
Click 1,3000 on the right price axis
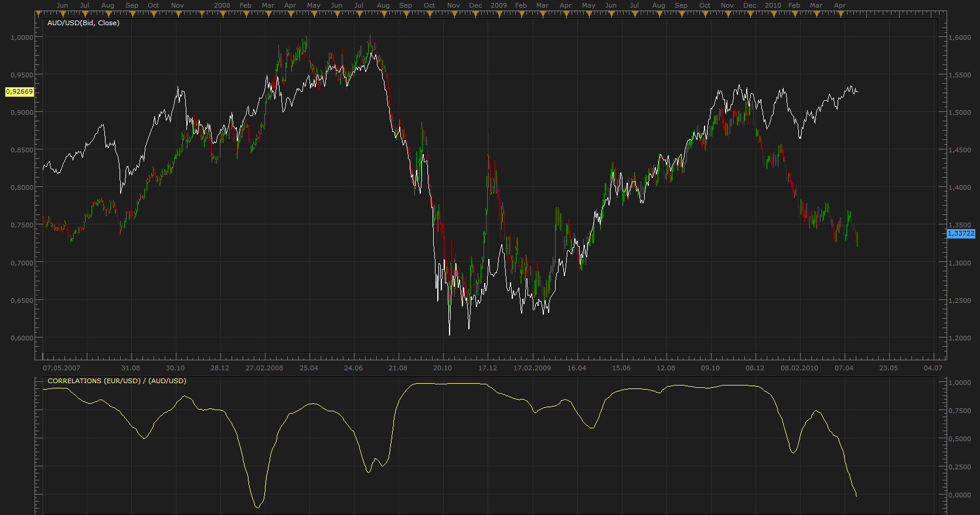click(960, 263)
